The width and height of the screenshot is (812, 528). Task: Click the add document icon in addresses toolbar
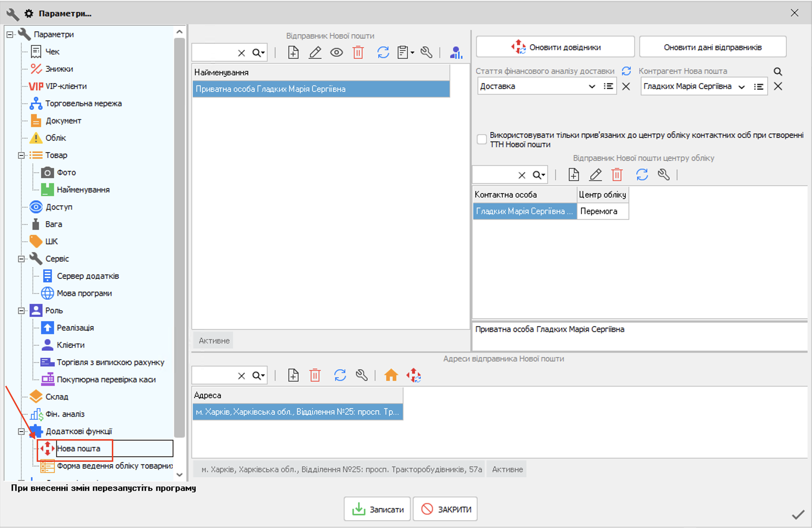point(293,375)
